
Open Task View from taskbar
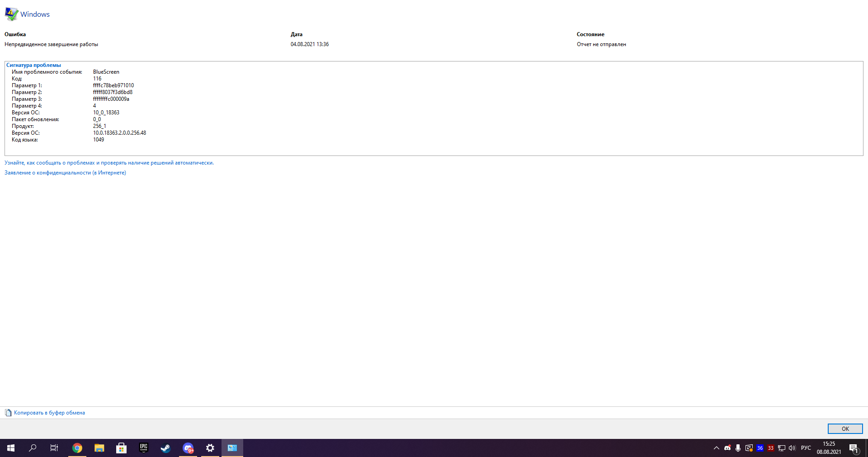click(x=54, y=448)
